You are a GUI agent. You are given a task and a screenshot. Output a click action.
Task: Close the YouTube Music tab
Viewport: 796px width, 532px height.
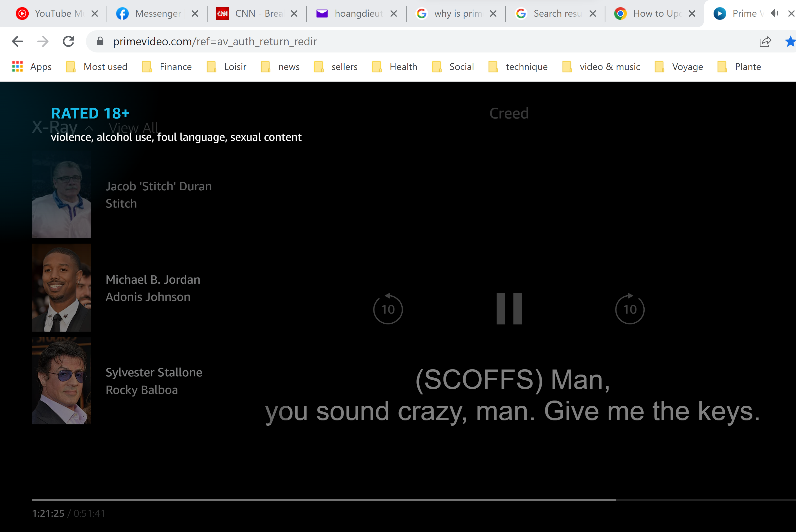(x=95, y=14)
